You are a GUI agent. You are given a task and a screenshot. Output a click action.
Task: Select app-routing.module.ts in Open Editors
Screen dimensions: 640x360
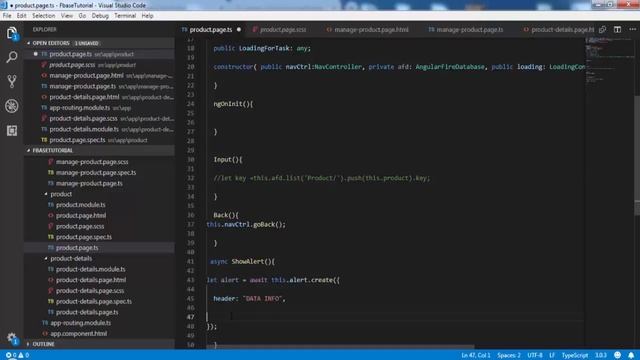click(100, 108)
